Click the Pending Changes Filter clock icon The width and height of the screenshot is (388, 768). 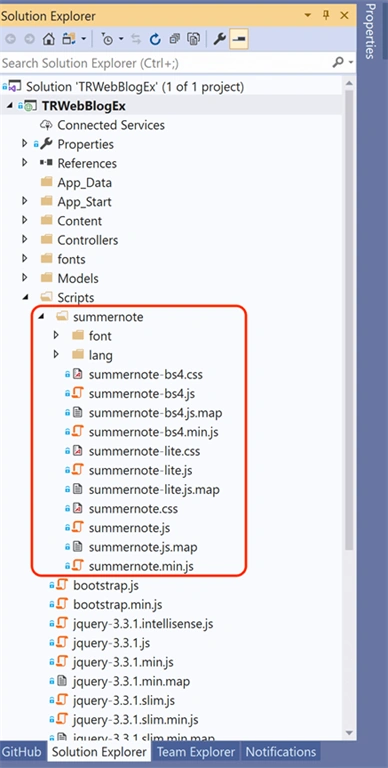(x=108, y=40)
